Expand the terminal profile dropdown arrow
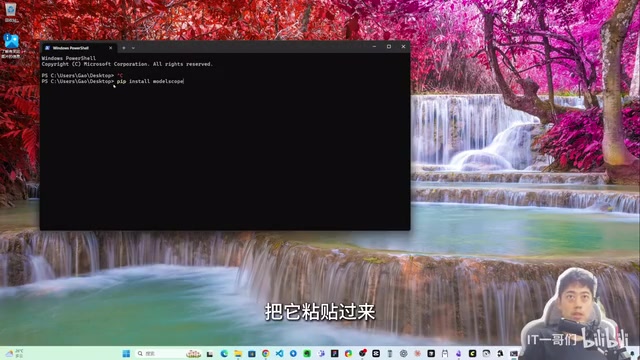The image size is (640, 360). coord(133,48)
